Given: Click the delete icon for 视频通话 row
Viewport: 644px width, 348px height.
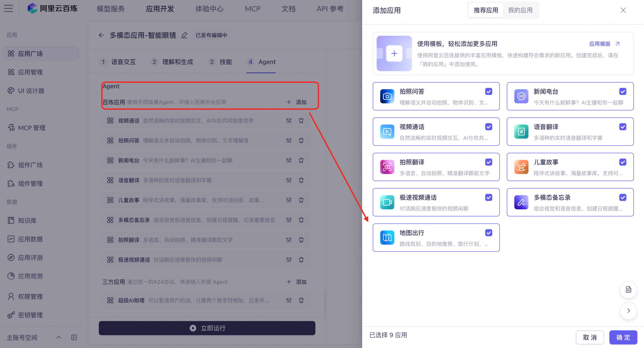Looking at the screenshot, I should (301, 121).
